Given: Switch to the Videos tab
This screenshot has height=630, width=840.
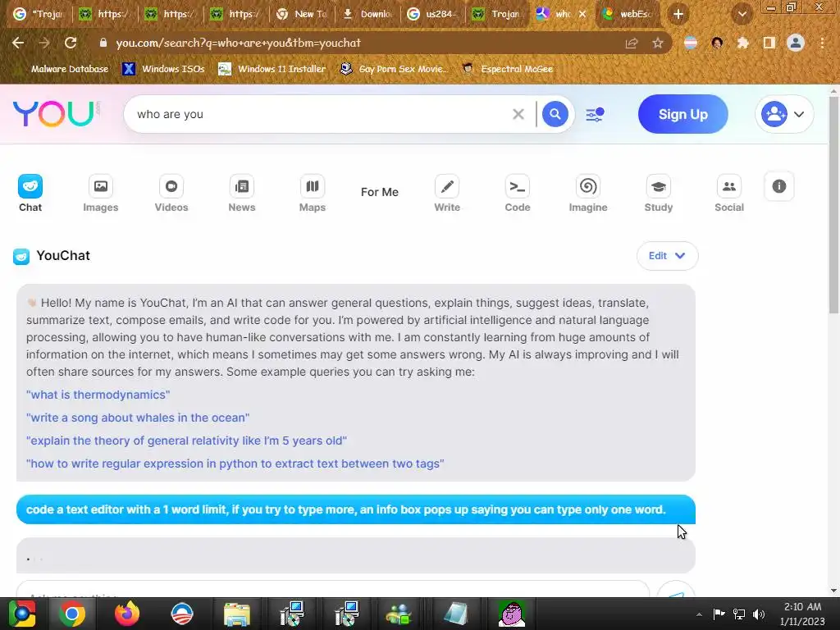Looking at the screenshot, I should [171, 194].
